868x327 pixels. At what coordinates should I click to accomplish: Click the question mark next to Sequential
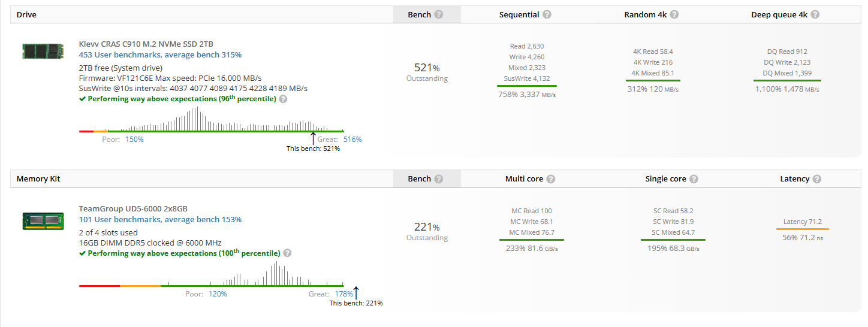pos(547,14)
